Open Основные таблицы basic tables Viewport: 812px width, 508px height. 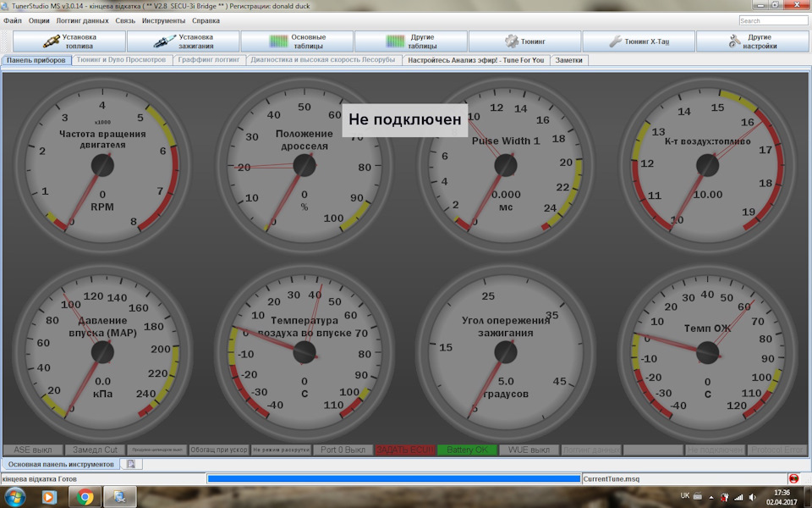[x=297, y=41]
